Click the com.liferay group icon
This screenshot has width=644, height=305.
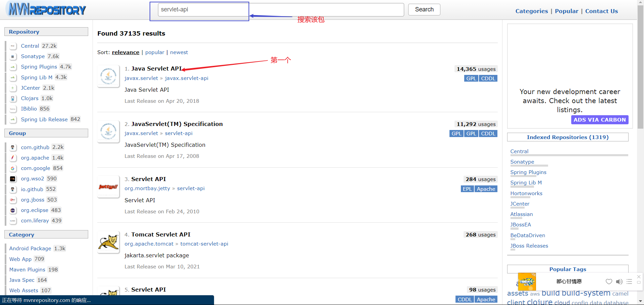[x=13, y=221]
